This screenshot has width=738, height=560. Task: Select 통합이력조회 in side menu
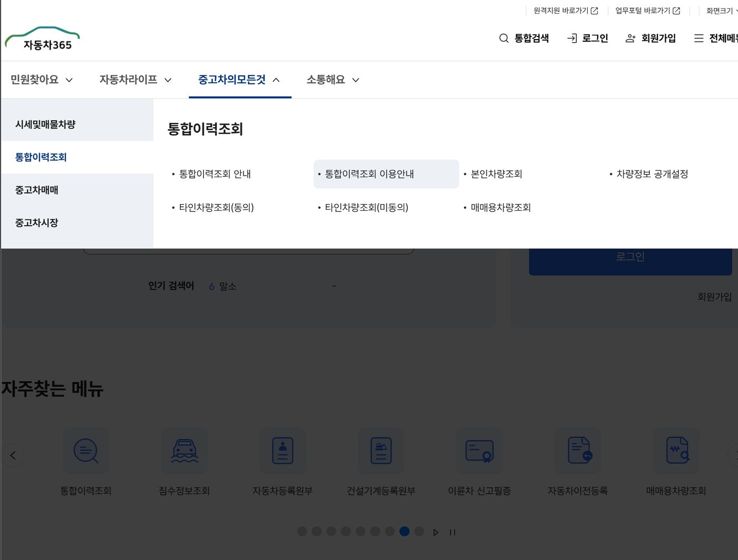77,157
